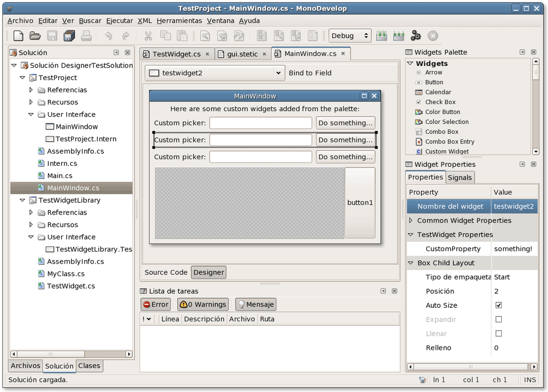Click the middle 'Do something...' button

click(346, 139)
